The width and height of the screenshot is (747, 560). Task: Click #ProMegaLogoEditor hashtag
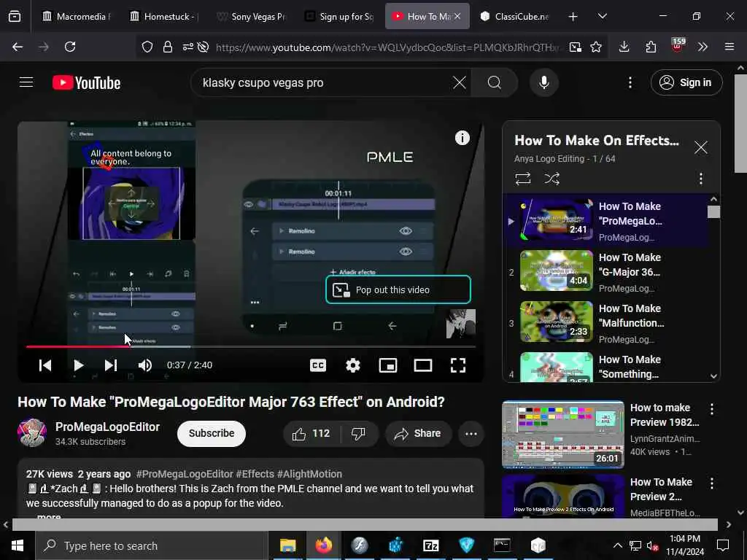point(185,474)
